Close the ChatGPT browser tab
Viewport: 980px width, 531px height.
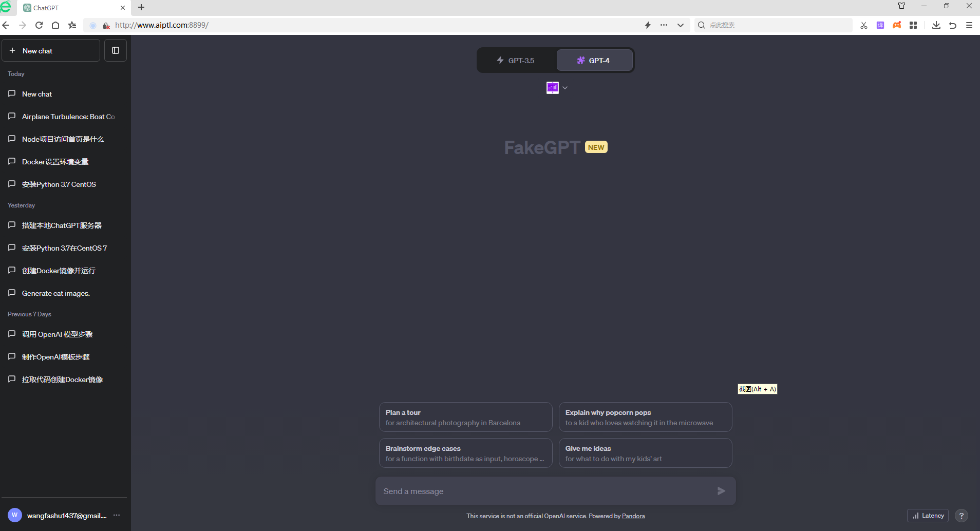123,8
